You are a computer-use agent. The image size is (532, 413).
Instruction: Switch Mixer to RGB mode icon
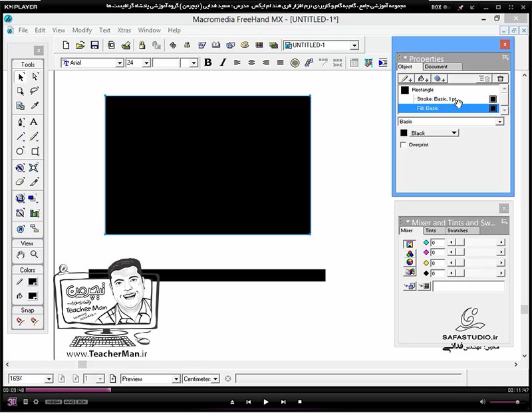tap(410, 253)
